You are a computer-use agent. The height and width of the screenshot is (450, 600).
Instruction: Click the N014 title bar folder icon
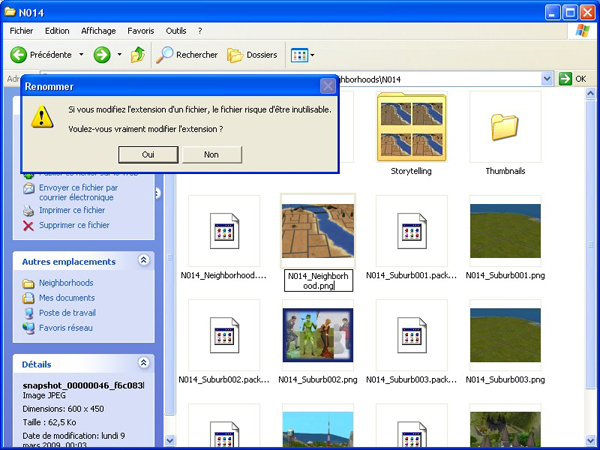(x=10, y=12)
